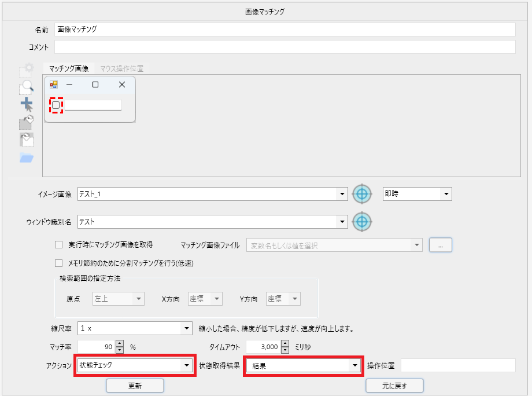
Task: Open image file with blue folder icon
Action: click(27, 158)
